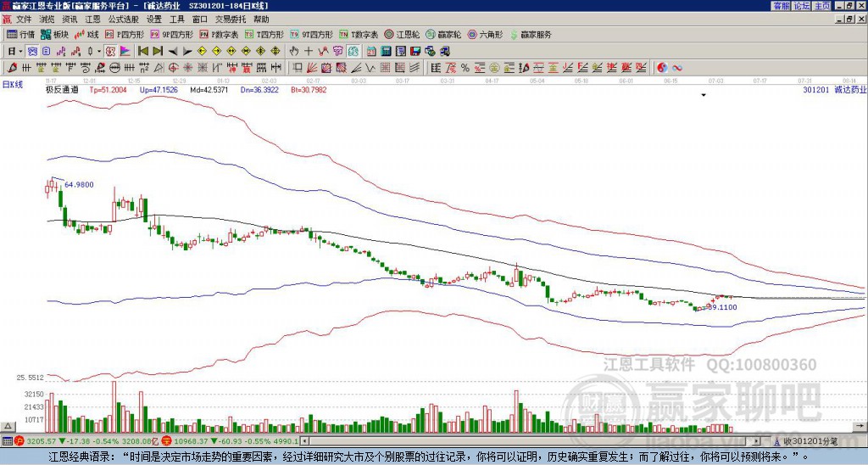
Task: Click the right arrow at chart's right edge
Action: pyautogui.click(x=860, y=426)
